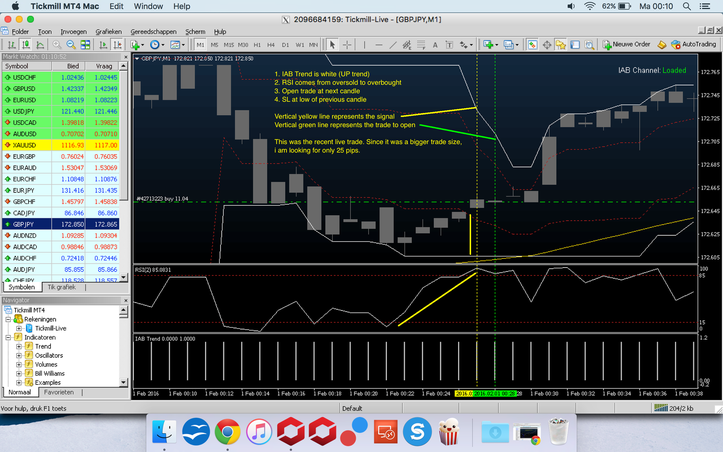
Task: Switch to the D1 timeframe
Action: (285, 45)
